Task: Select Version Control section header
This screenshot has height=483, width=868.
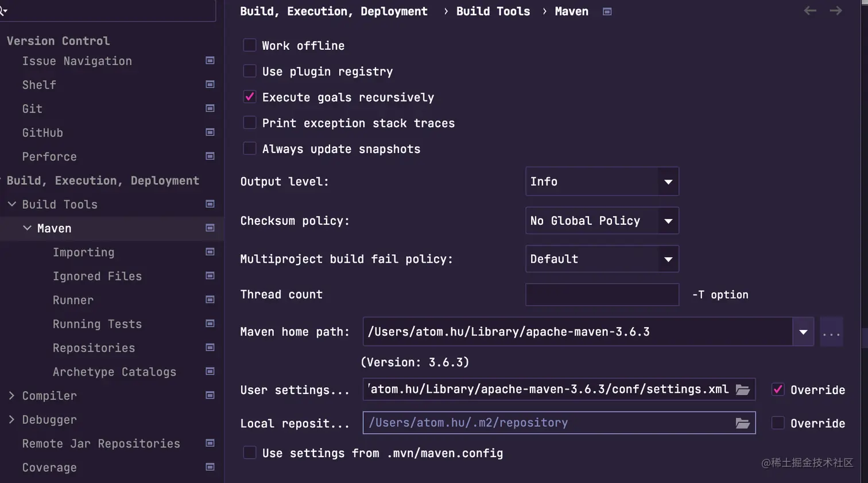Action: tap(58, 41)
